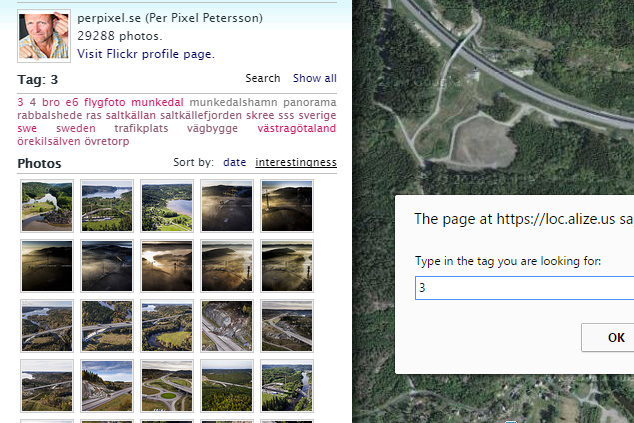
Task: Open the river delta aerial photo thumbnail
Action: 47,206
